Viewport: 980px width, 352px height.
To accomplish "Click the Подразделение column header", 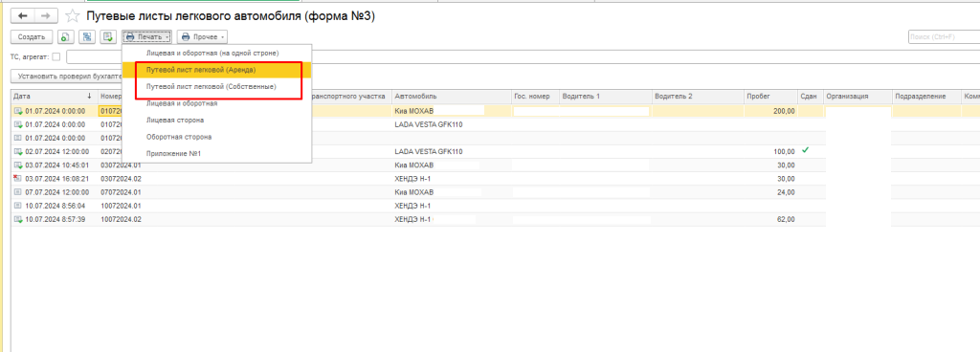I will 926,97.
